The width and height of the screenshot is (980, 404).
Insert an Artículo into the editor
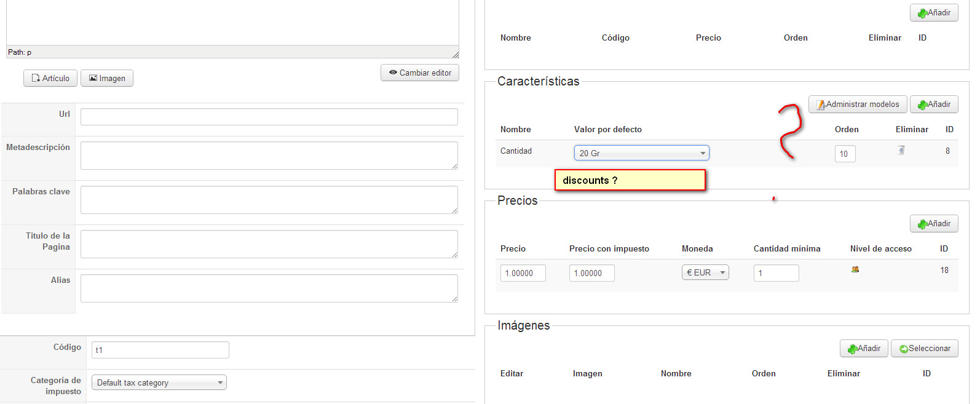pos(50,79)
